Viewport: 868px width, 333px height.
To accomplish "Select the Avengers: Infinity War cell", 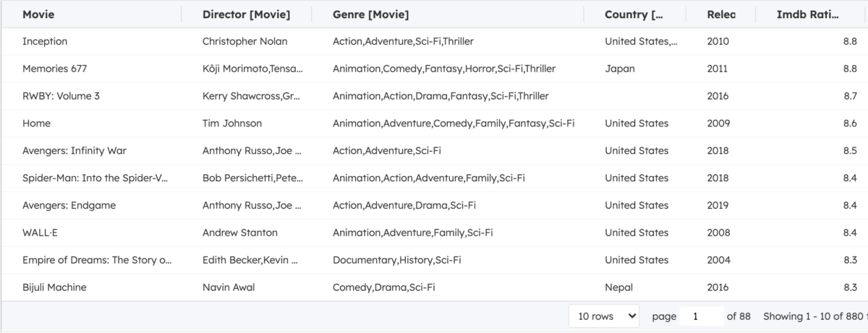I will point(75,151).
